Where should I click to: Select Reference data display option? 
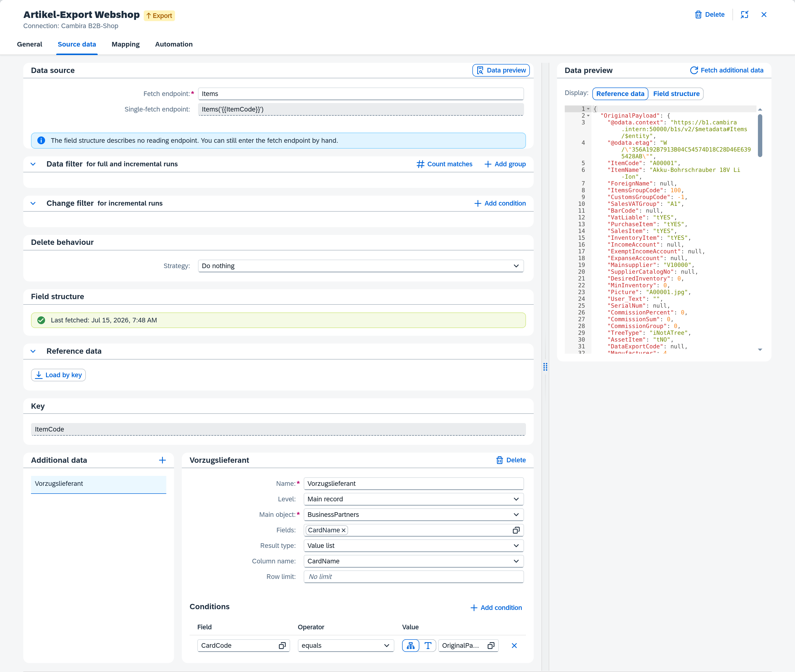click(x=620, y=94)
